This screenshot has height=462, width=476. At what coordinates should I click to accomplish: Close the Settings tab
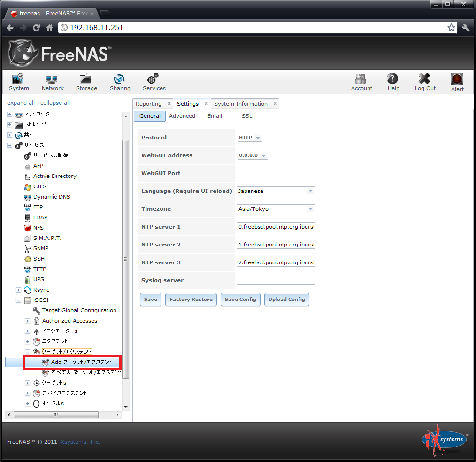tap(206, 103)
